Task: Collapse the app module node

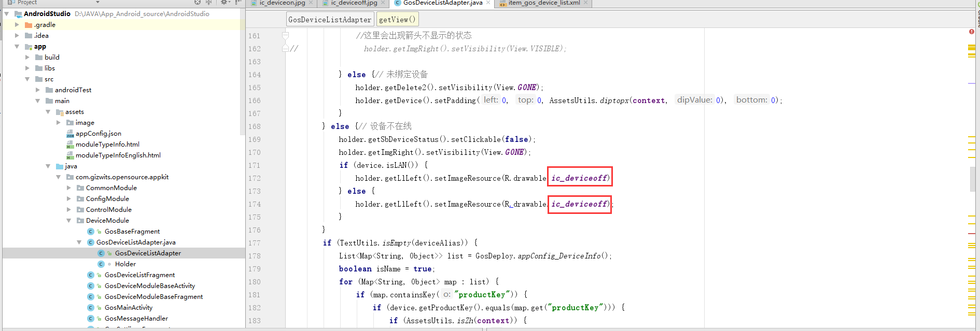Action: pos(17,47)
